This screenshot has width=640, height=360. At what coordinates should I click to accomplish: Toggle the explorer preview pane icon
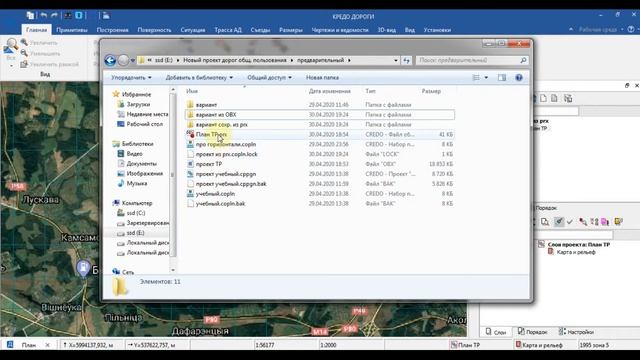[502, 78]
